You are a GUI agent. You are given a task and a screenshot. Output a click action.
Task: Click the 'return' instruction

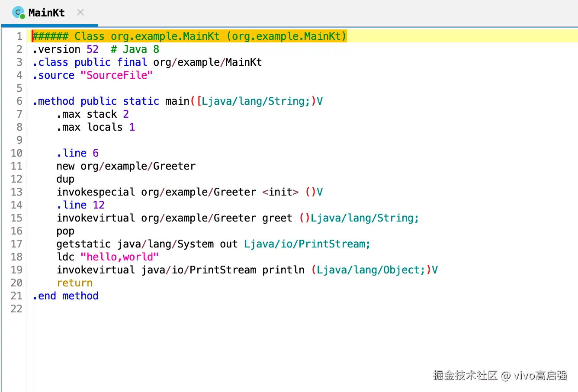[x=74, y=283]
